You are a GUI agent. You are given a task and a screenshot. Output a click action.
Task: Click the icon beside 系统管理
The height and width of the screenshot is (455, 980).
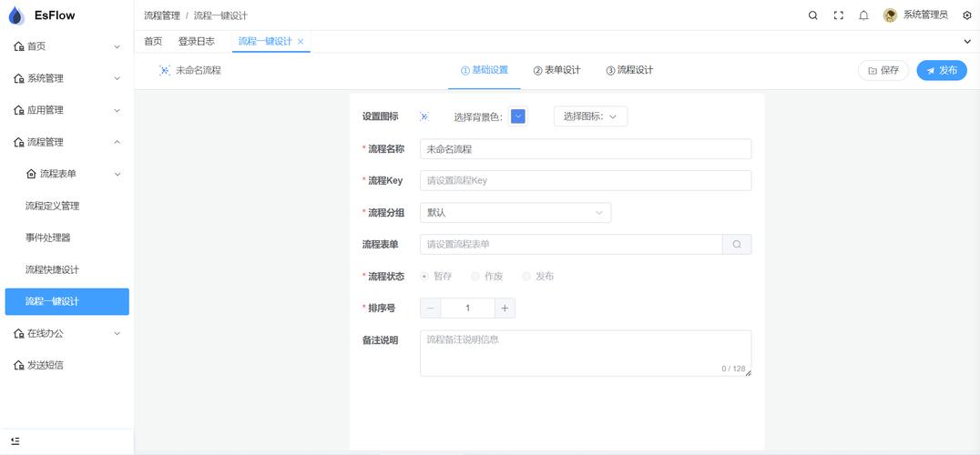[x=19, y=78]
